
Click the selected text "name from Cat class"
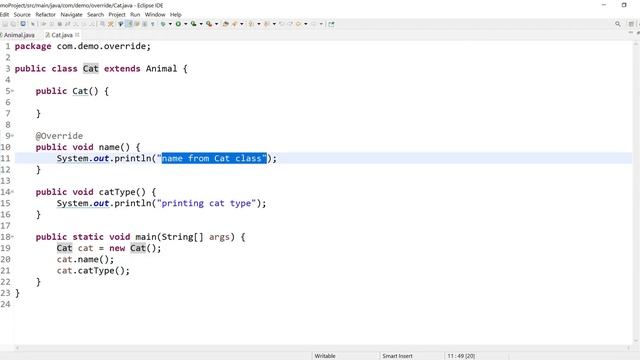point(214,158)
